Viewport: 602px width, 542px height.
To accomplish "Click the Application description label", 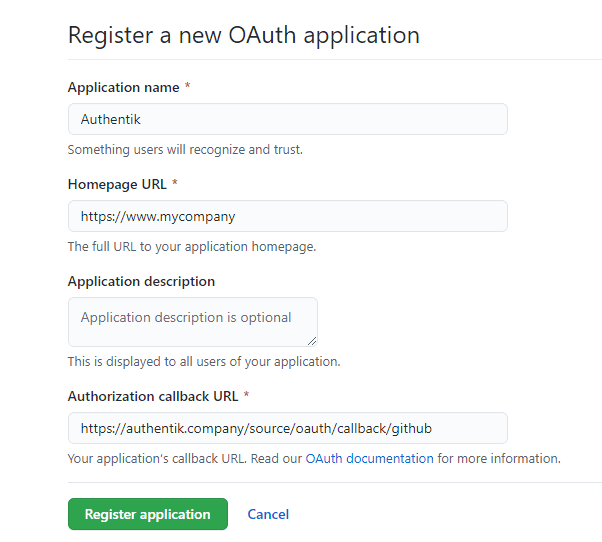I will [x=141, y=282].
